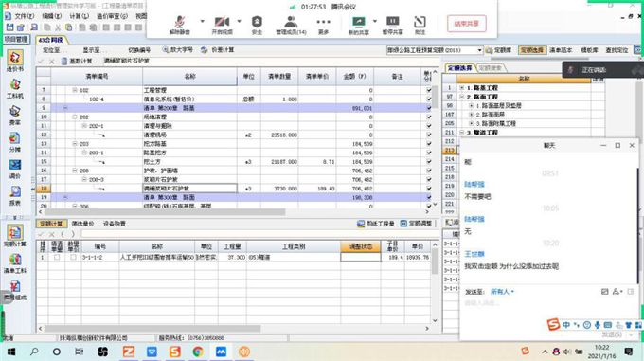The width and height of the screenshot is (644, 361).
Task: Open the 编辑 menu
Action: [52, 16]
